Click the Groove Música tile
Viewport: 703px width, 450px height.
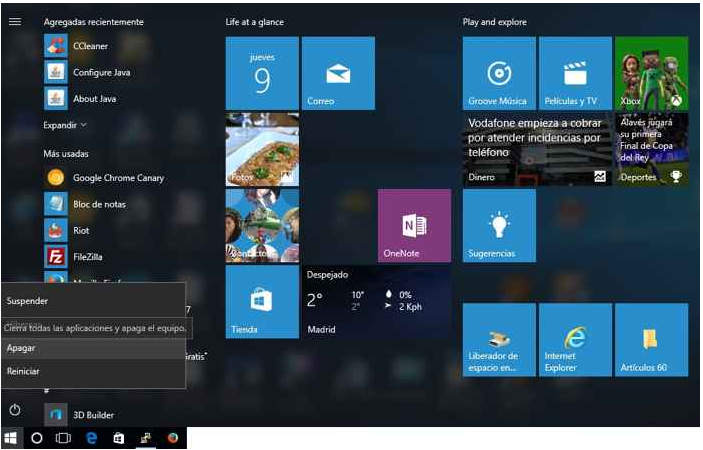[x=498, y=73]
